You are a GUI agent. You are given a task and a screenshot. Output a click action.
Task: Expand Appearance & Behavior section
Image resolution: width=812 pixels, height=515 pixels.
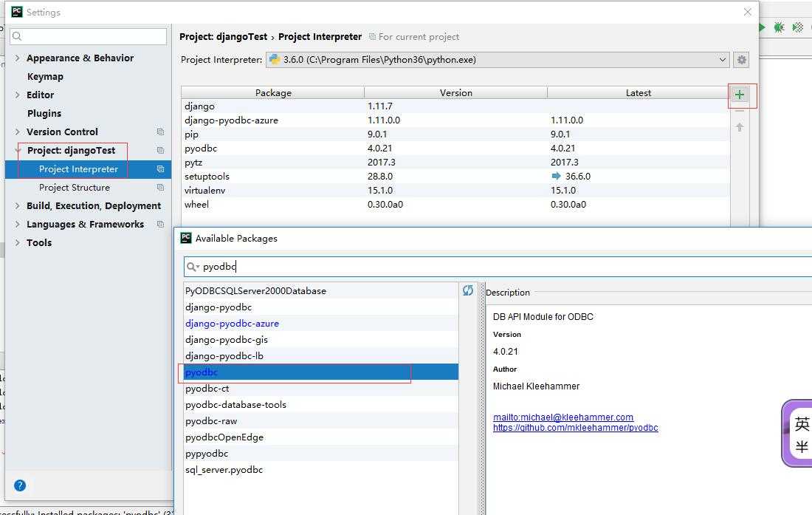point(17,58)
